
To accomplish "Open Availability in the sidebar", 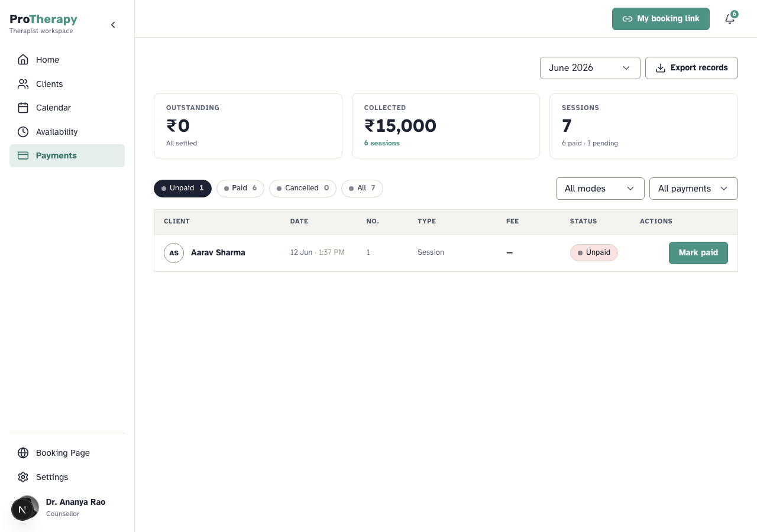I will point(67,132).
